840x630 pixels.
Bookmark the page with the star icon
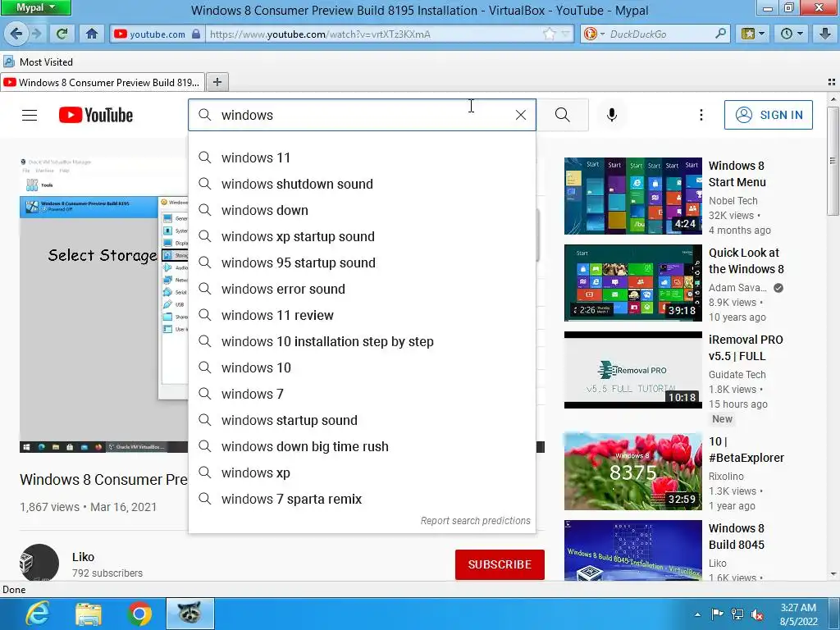coord(549,34)
